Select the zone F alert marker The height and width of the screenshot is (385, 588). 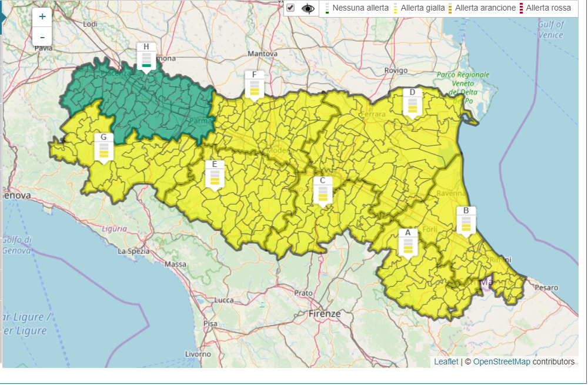point(254,85)
